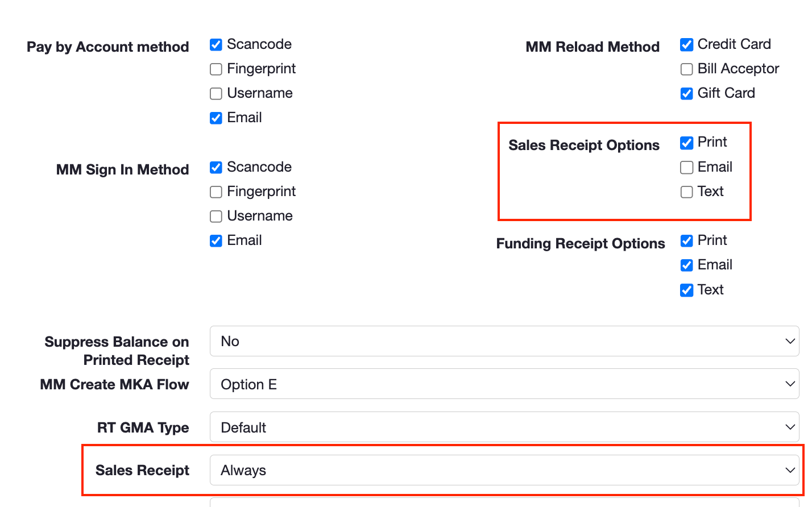Toggle Gift Card reload method
This screenshot has width=812, height=507.
click(687, 94)
